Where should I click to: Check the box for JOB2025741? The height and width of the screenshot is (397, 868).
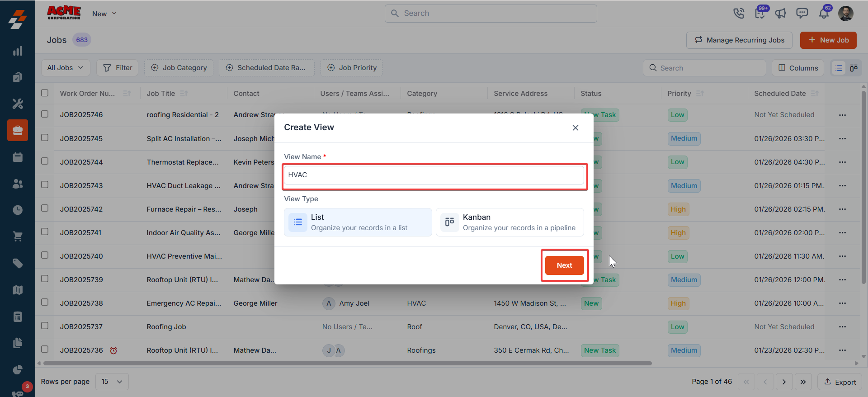45,232
